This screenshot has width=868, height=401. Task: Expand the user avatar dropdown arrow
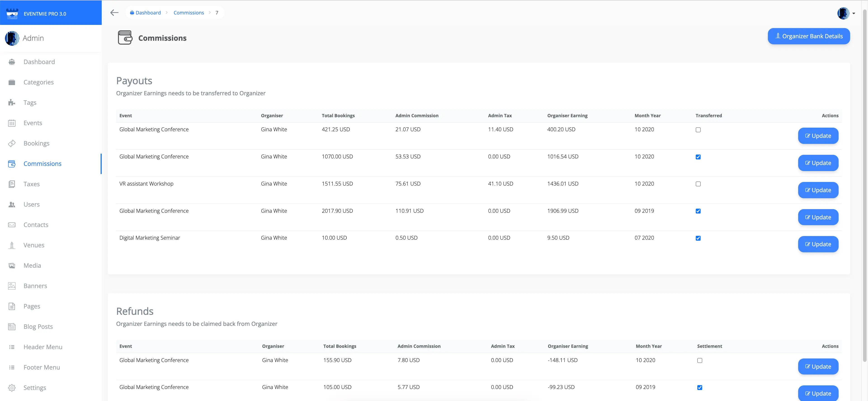click(854, 14)
